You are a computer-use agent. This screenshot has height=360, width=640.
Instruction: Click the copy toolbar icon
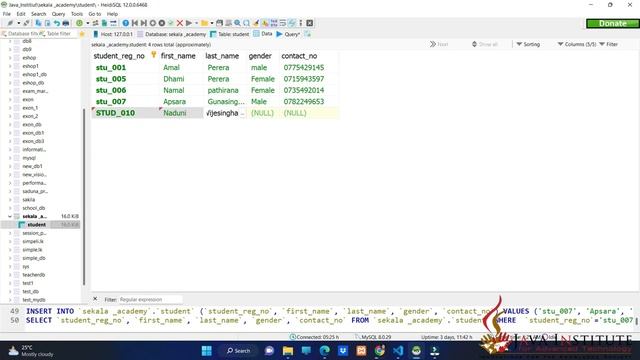tap(38, 23)
